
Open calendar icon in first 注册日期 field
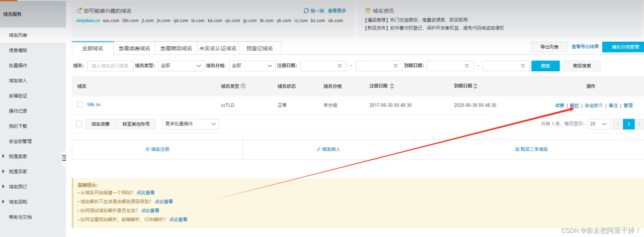[340, 66]
